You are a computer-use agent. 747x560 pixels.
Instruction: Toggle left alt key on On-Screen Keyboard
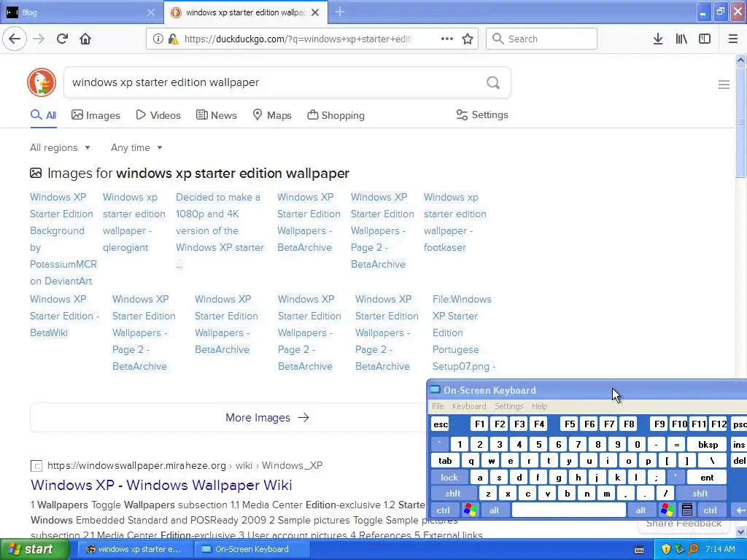point(494,510)
